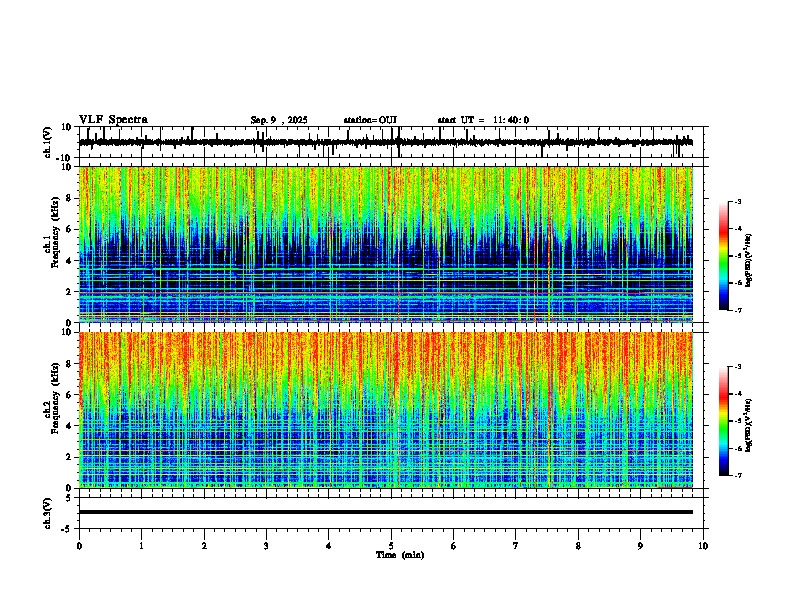Click the "8" kHz tick on ch.1 frequency axis
This screenshot has width=792, height=612.
coord(70,198)
